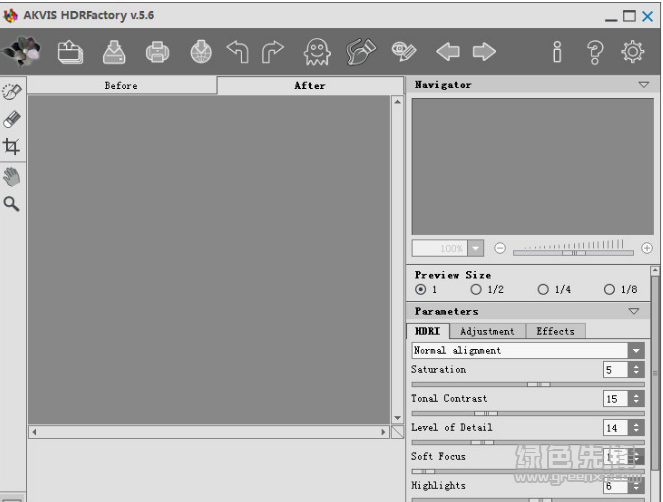Select the Crop tool
The width and height of the screenshot is (663, 502).
click(11, 146)
